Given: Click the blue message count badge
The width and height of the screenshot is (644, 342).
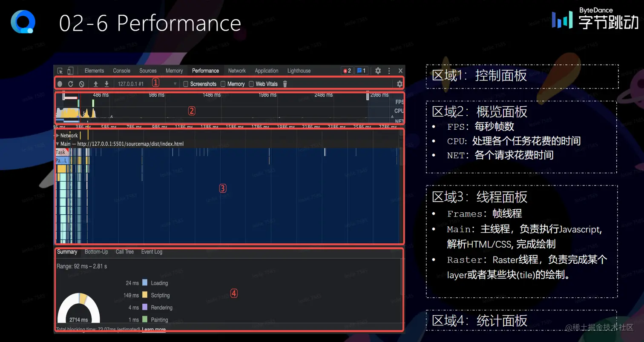Looking at the screenshot, I should (361, 71).
